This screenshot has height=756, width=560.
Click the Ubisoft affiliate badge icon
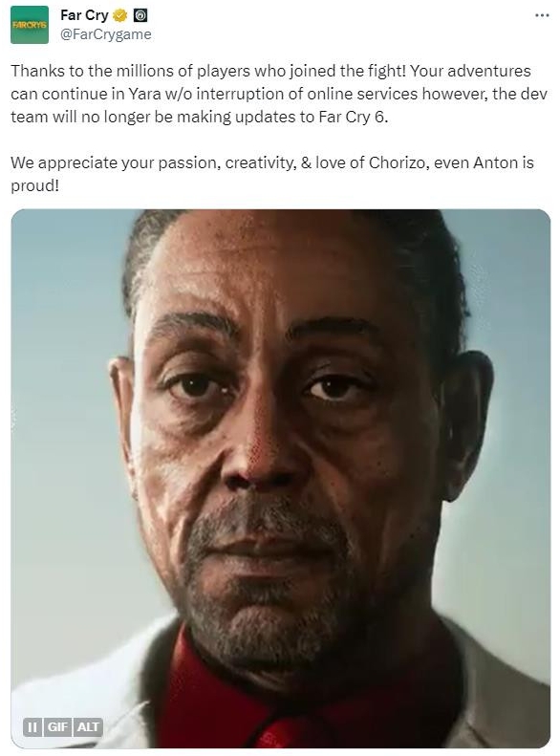(140, 16)
